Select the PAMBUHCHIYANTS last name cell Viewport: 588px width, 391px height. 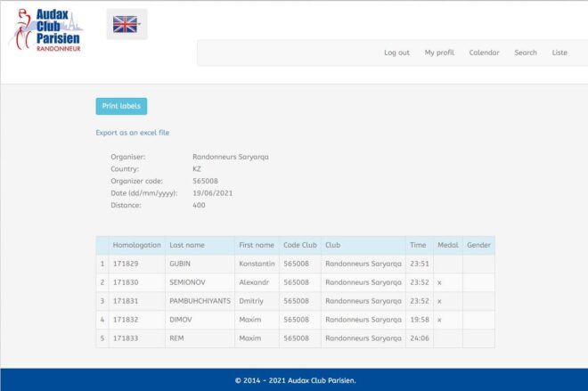click(x=200, y=301)
